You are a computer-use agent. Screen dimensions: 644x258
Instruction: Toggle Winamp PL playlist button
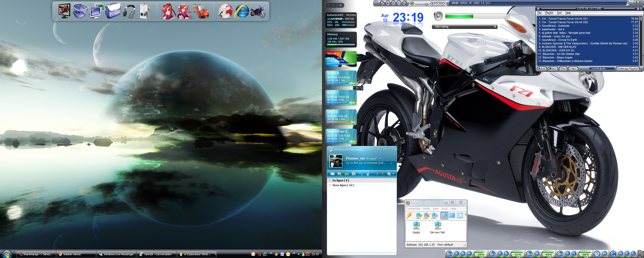pyautogui.click(x=437, y=4)
